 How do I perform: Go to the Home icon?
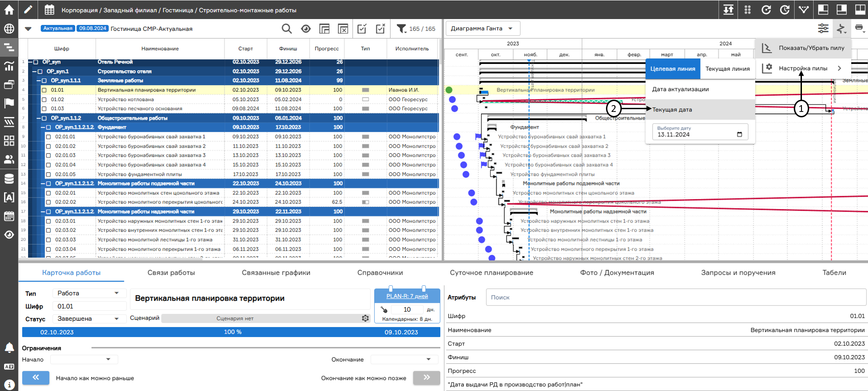9,10
